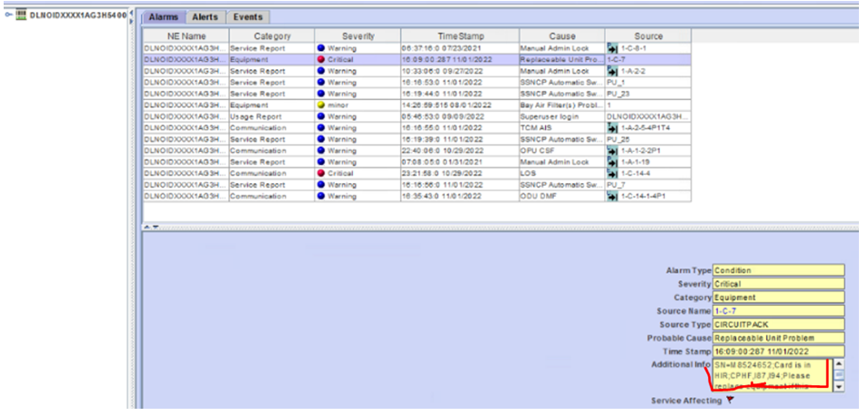Click the source arrow icon next to 1-A-2-5-4P1T4
This screenshot has width=868, height=416.
(x=612, y=128)
